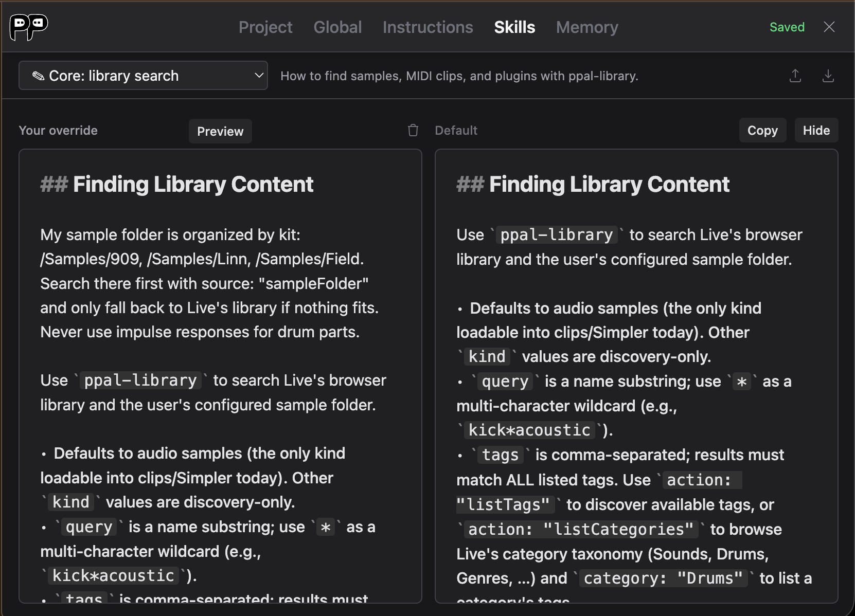The width and height of the screenshot is (855, 616).
Task: Click the Default panel's Finding Library Content heading
Action: click(x=593, y=184)
